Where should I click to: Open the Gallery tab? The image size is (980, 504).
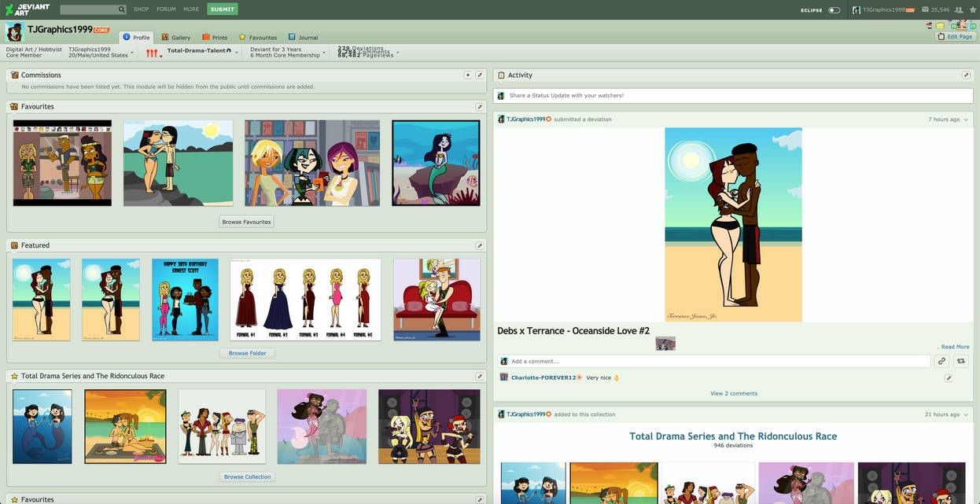(x=176, y=38)
